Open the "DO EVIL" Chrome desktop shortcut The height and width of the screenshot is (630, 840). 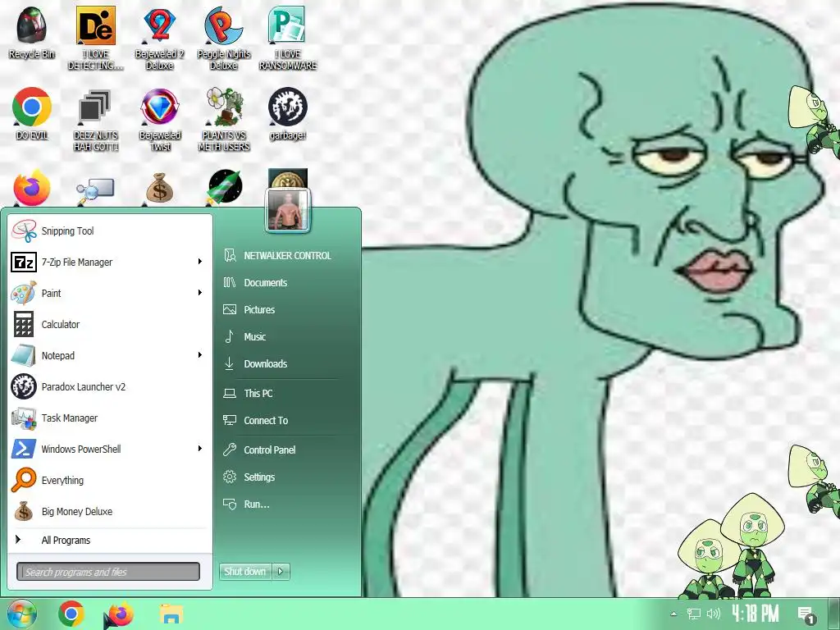32,113
